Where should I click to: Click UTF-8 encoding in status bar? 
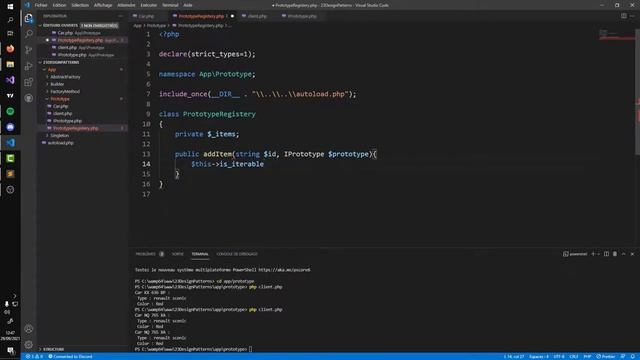click(x=559, y=356)
